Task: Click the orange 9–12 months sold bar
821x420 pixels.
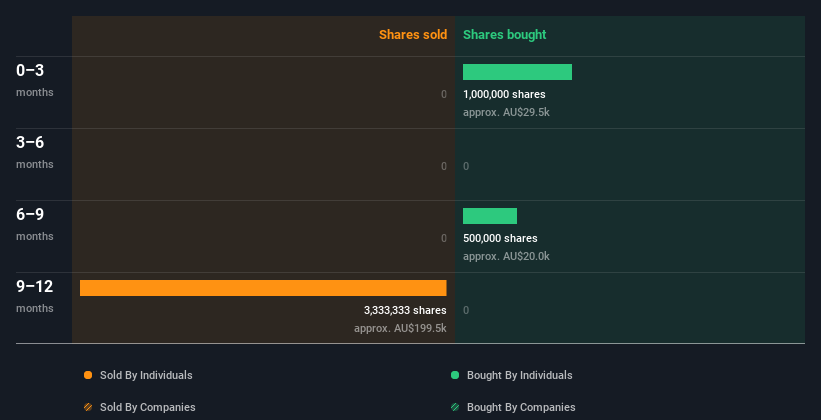Action: click(x=263, y=288)
